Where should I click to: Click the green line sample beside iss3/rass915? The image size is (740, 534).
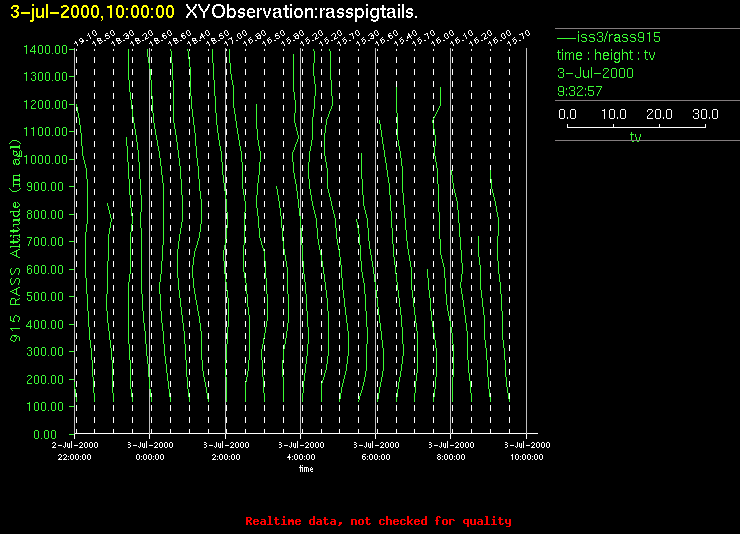click(566, 38)
